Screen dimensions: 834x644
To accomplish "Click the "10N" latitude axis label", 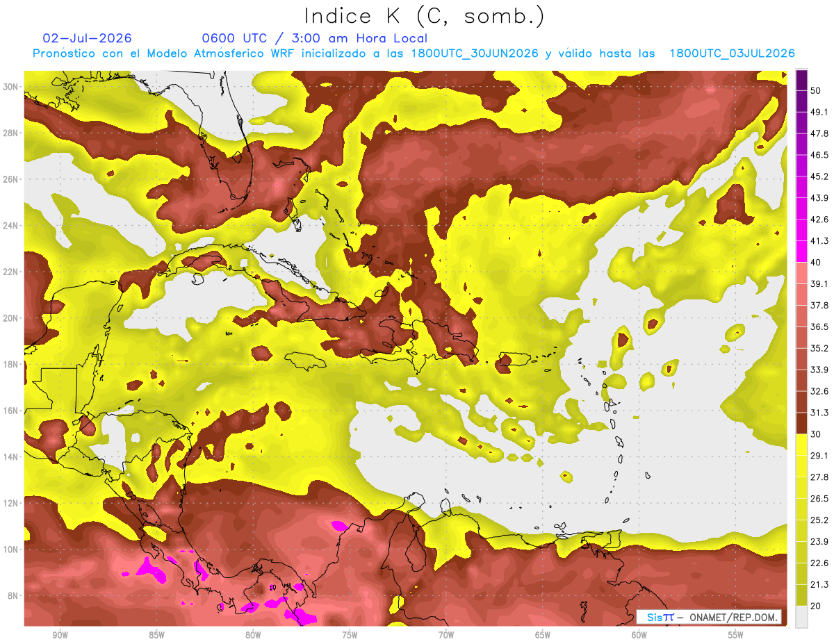I will (10, 550).
